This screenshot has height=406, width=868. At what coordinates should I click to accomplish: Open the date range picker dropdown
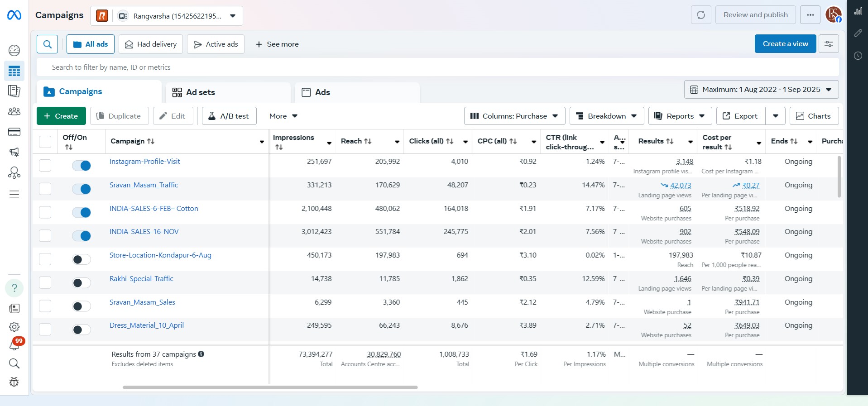point(761,90)
